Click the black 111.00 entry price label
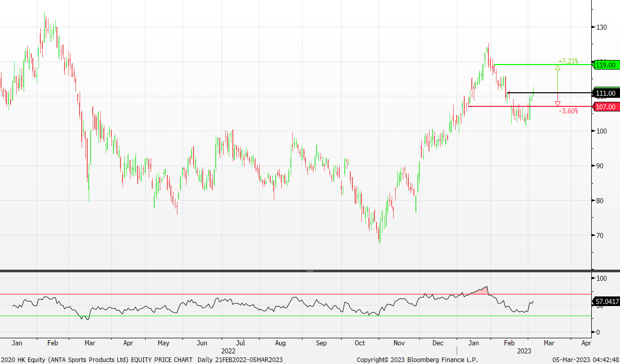Image resolution: width=620 pixels, height=364 pixels. (x=605, y=93)
